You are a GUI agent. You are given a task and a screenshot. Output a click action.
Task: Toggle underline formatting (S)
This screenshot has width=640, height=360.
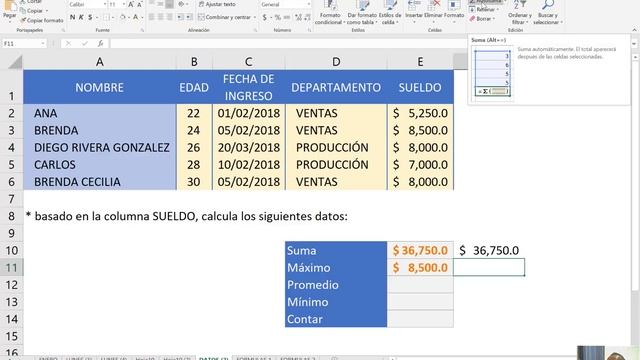90,17
